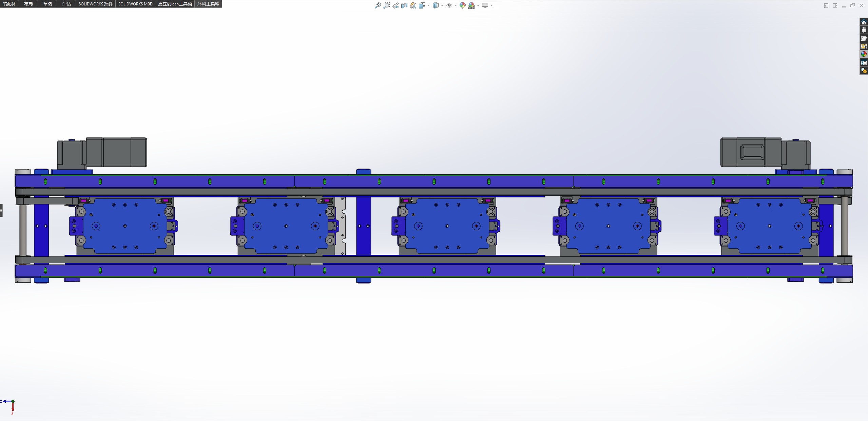The height and width of the screenshot is (421, 868).
Task: Toggle the Hide/Show Items eye icon
Action: coord(449,5)
